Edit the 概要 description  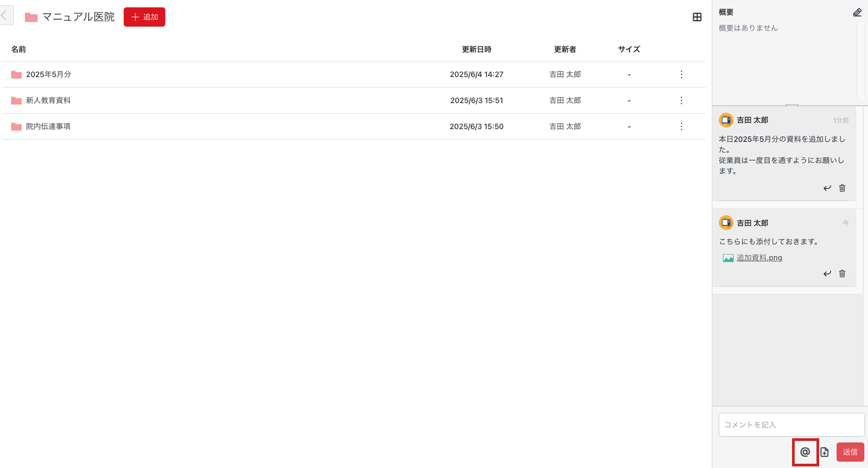[x=857, y=13]
